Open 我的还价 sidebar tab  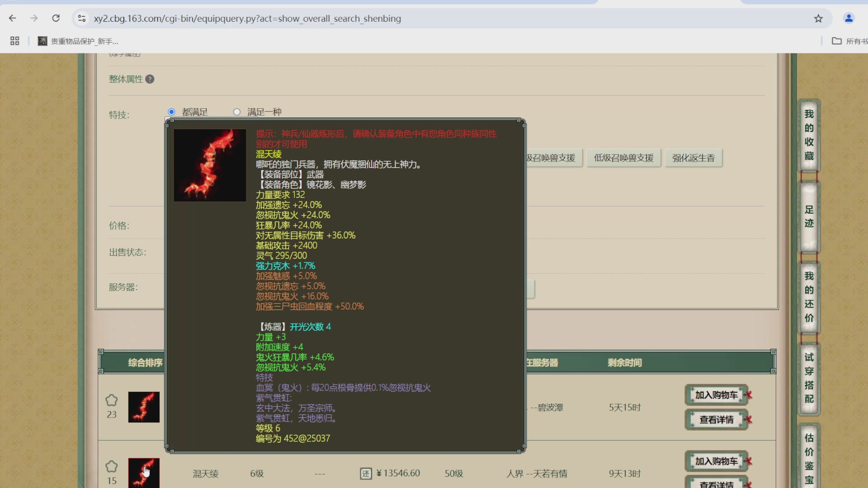coord(809,297)
